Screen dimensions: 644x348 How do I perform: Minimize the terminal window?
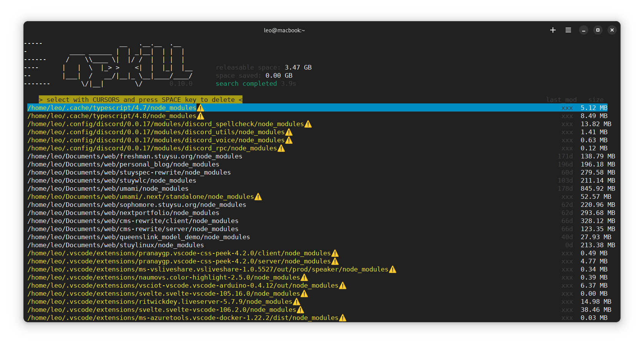[584, 30]
